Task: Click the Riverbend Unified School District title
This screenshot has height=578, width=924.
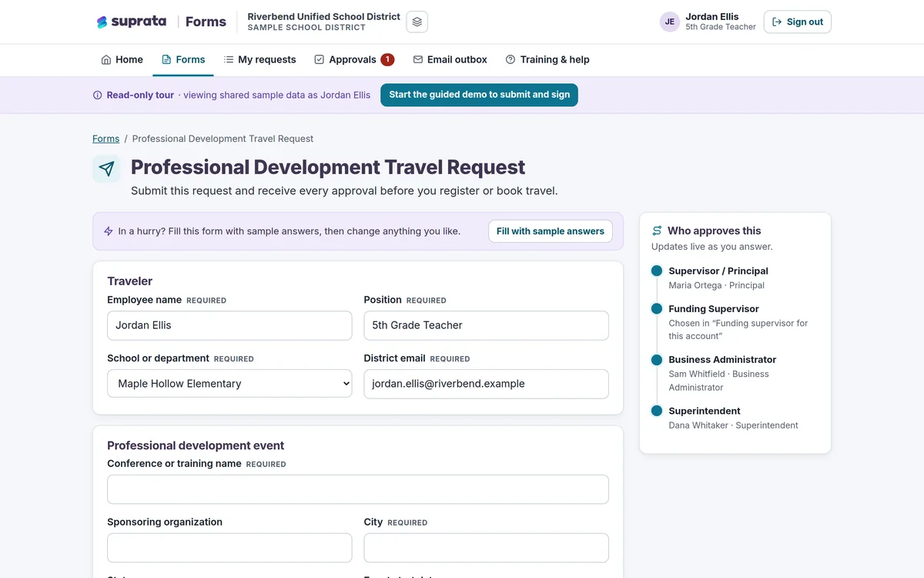Action: pos(324,16)
